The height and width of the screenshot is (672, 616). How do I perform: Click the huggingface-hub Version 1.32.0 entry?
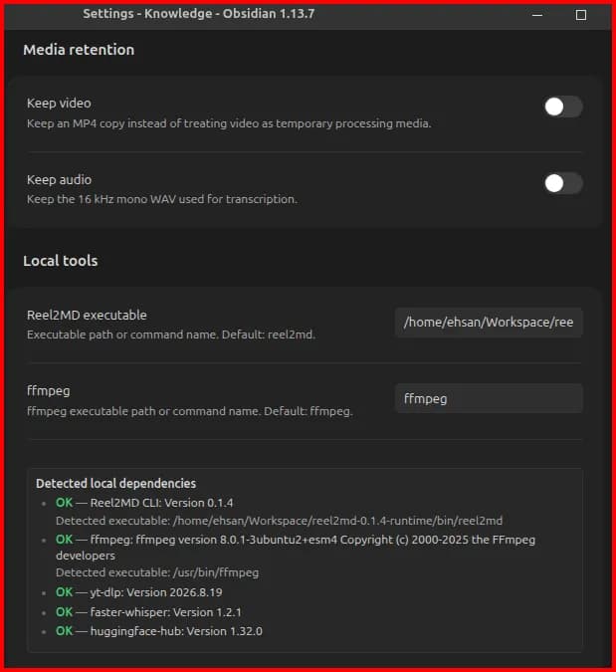tap(159, 631)
